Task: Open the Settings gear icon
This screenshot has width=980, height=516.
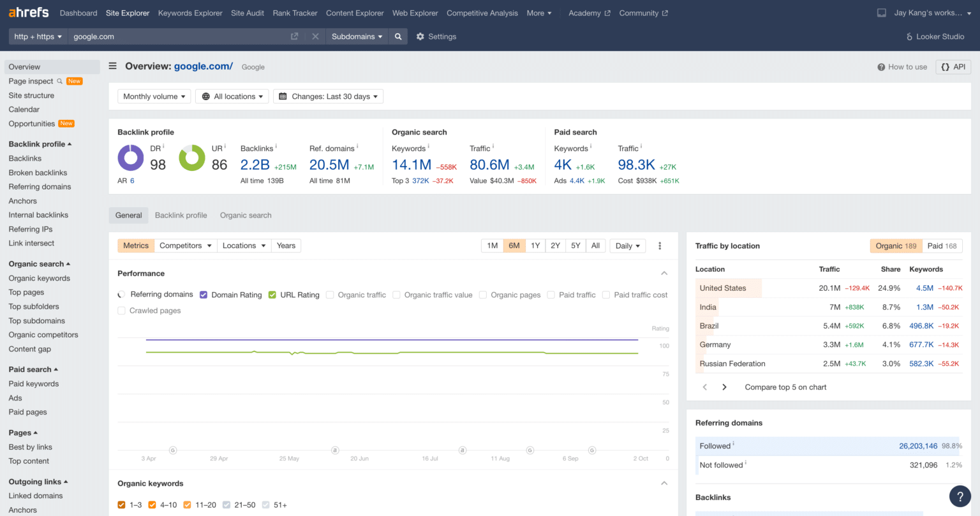Action: coord(420,36)
